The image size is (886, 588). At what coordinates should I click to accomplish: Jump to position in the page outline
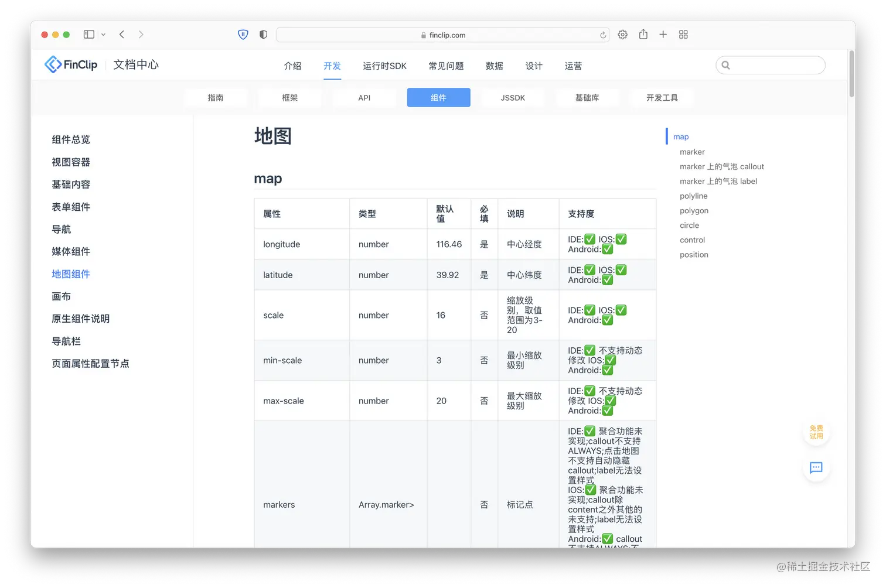(x=694, y=254)
